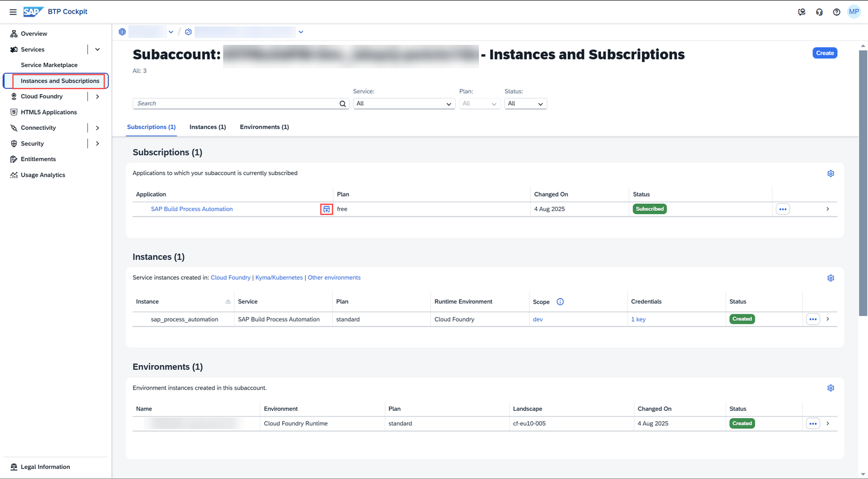Image resolution: width=868 pixels, height=479 pixels.
Task: Open Usage Analytics page
Action: [x=43, y=175]
